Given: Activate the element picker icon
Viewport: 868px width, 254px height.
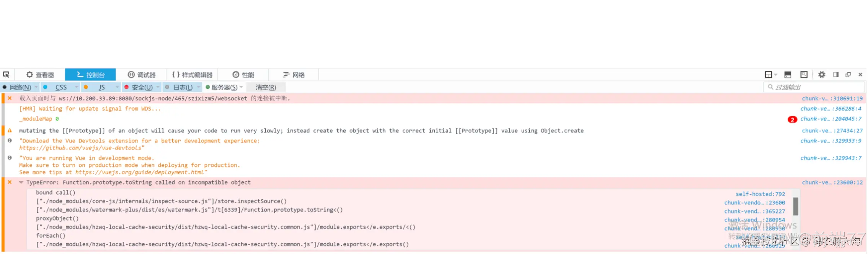Looking at the screenshot, I should [x=7, y=75].
